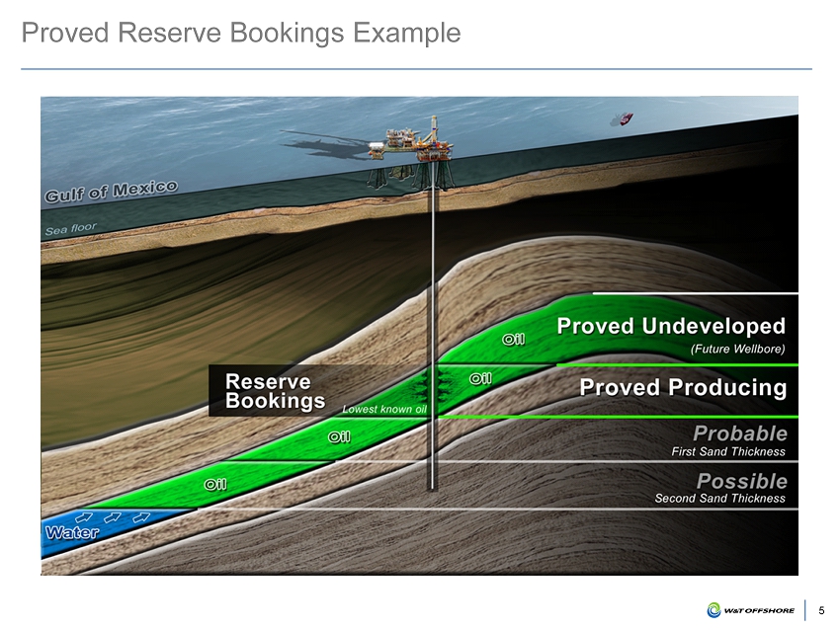Click the Possible reserve label
Screen dimensions: 840x630
coord(742,481)
